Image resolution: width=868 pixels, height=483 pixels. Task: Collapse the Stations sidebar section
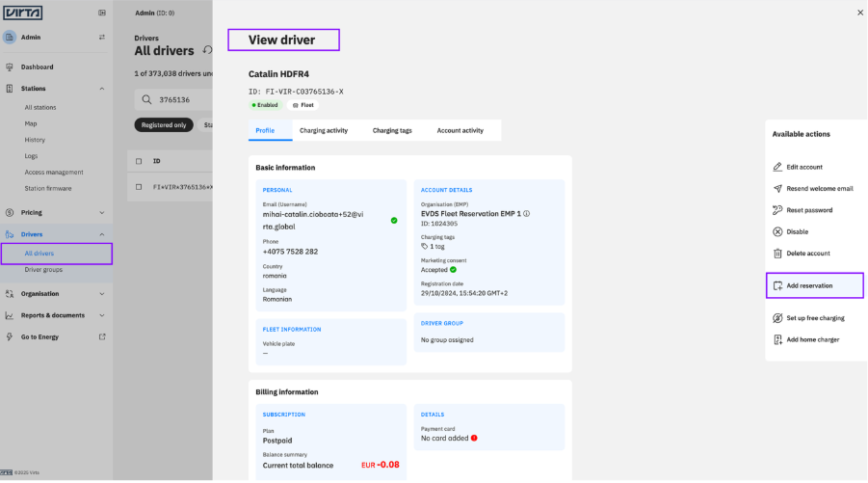[102, 89]
